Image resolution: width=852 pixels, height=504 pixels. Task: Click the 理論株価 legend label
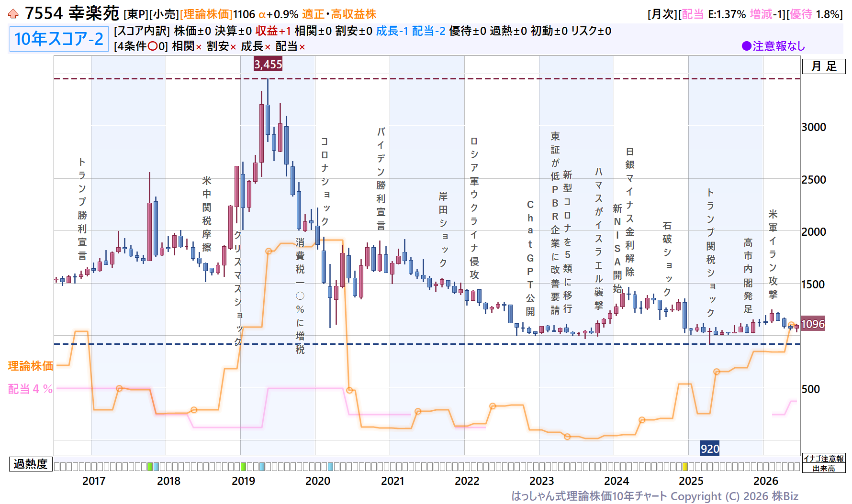31,366
